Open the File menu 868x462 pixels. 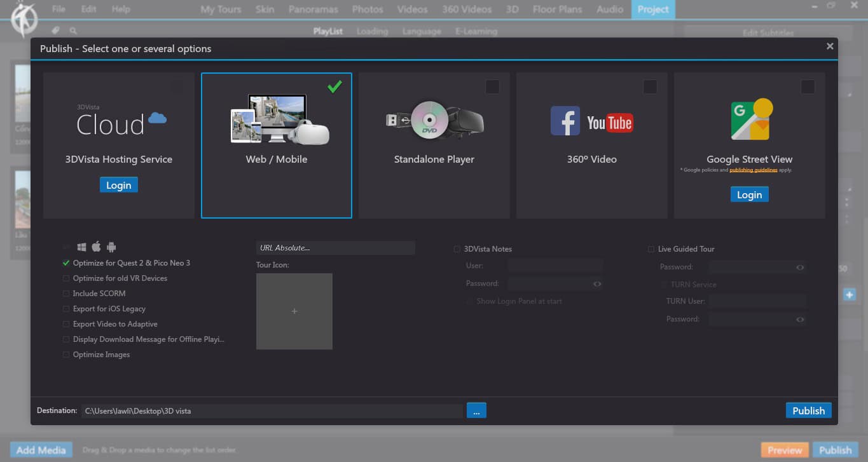59,9
